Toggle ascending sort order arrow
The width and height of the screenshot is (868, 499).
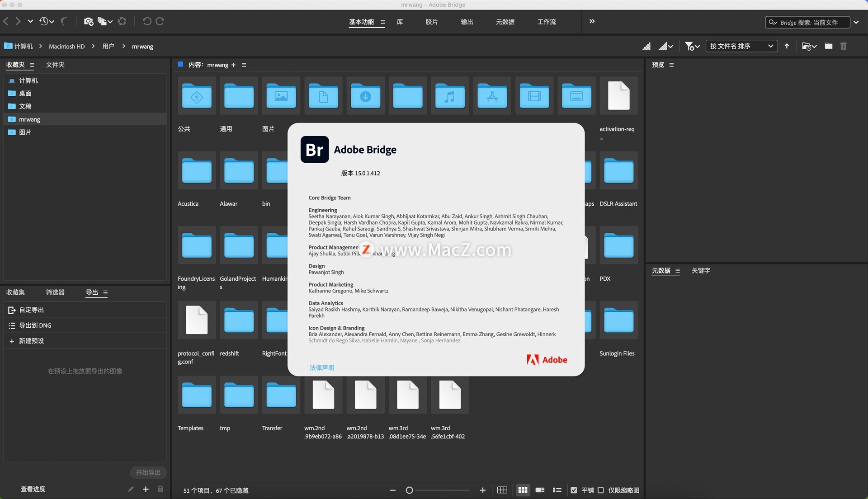(787, 46)
